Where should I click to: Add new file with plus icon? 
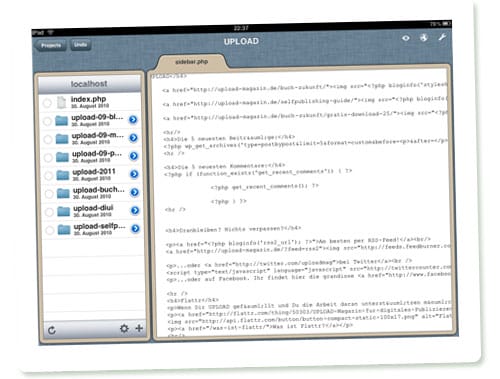click(x=139, y=328)
